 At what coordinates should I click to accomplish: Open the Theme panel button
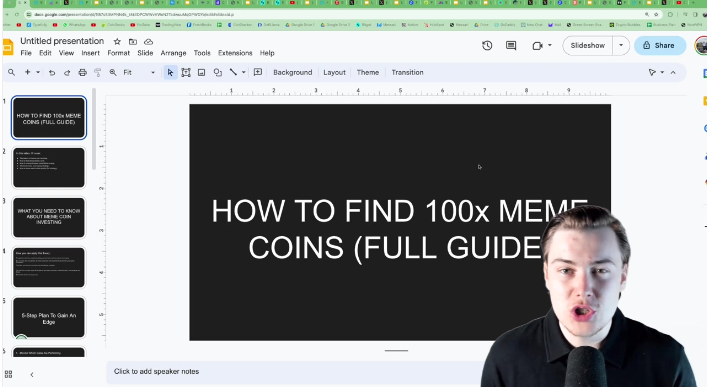(367, 72)
